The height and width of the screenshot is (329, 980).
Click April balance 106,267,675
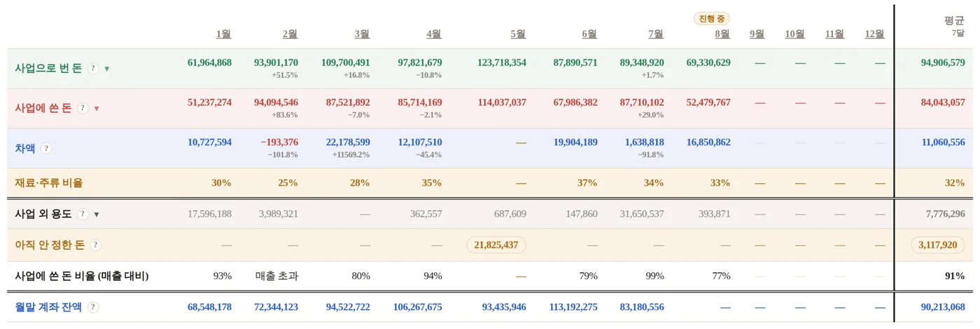tap(418, 307)
